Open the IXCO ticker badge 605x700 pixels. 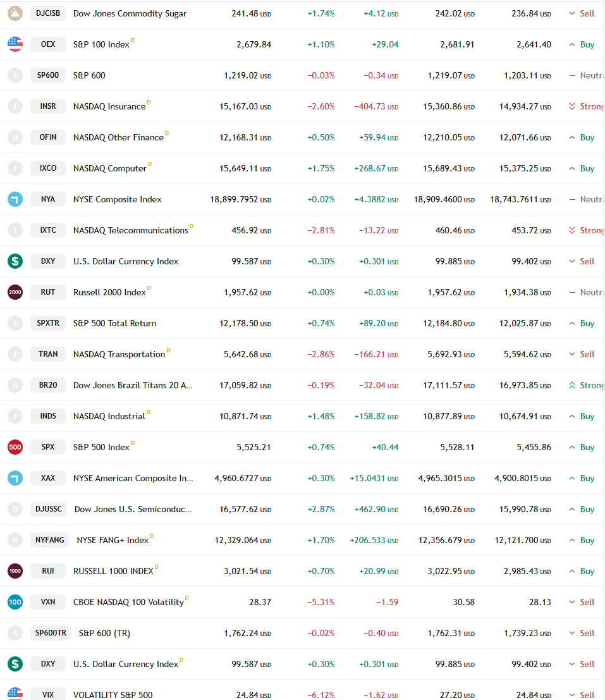point(48,168)
